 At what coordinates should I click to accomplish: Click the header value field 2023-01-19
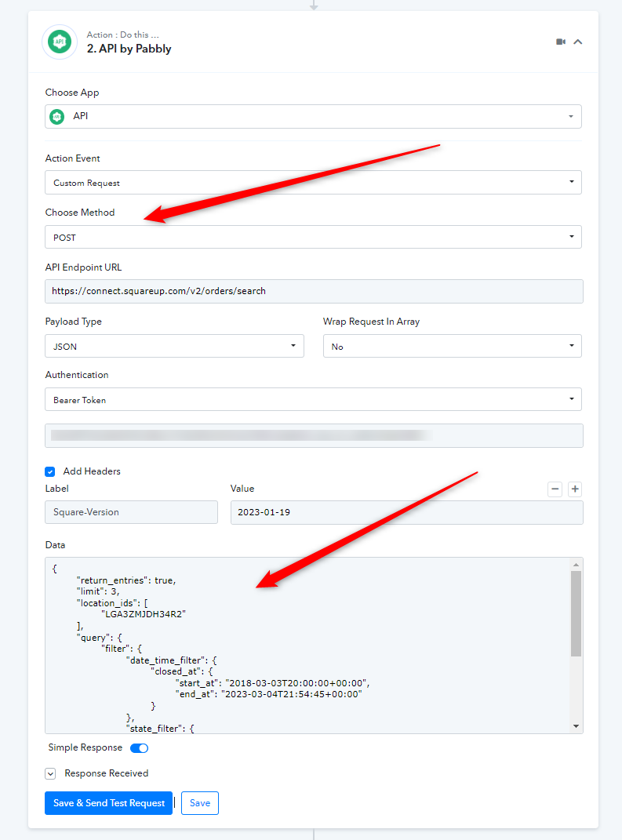pyautogui.click(x=406, y=512)
